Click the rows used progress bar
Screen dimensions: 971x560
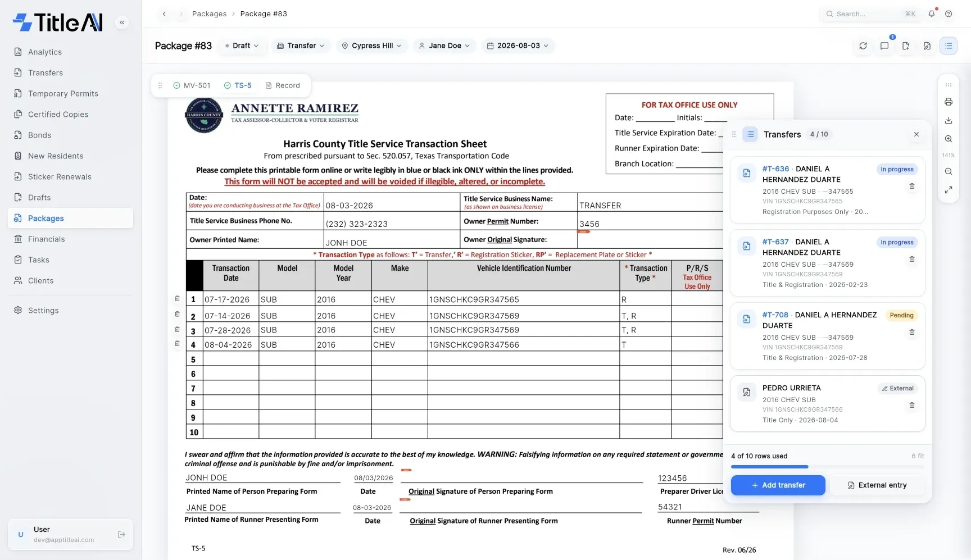pos(828,467)
